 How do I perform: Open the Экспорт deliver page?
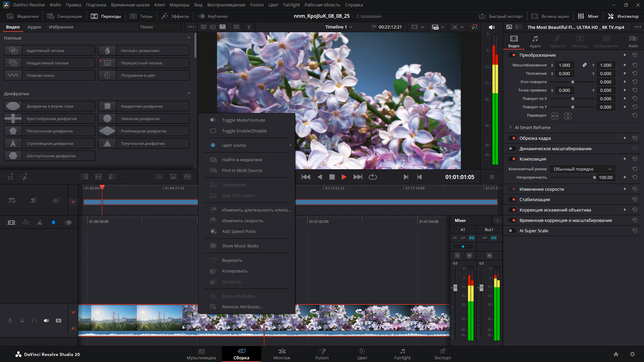tap(443, 354)
